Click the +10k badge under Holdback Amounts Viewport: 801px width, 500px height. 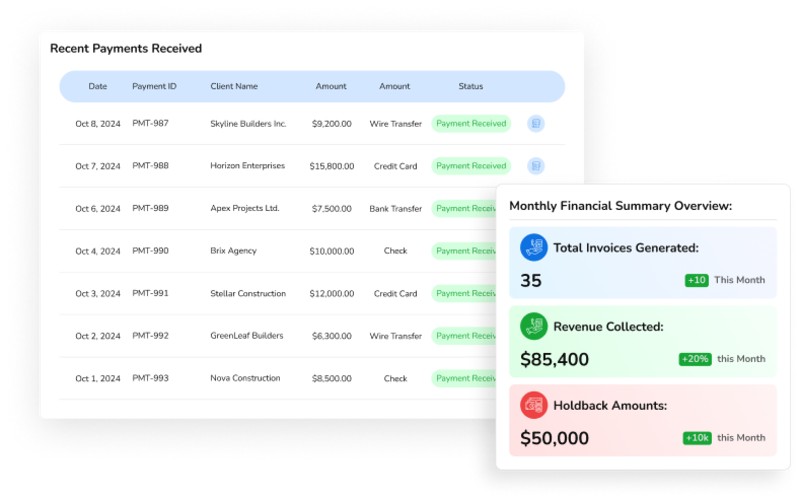pyautogui.click(x=697, y=438)
